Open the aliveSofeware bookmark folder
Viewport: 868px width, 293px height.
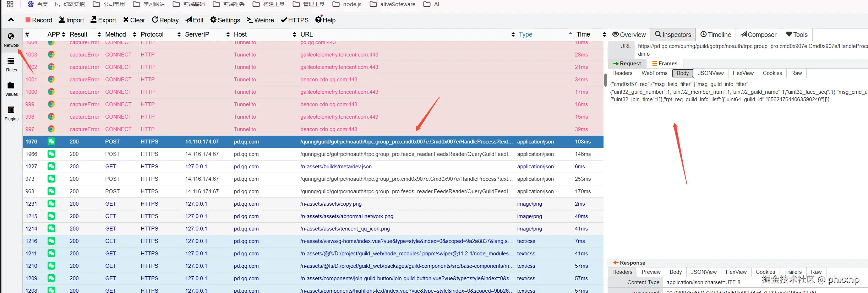coord(392,4)
